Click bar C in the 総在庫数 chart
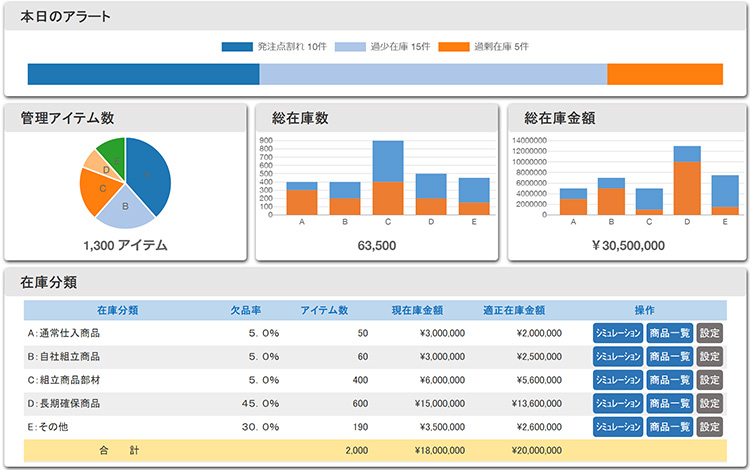750x470 pixels. 388,178
